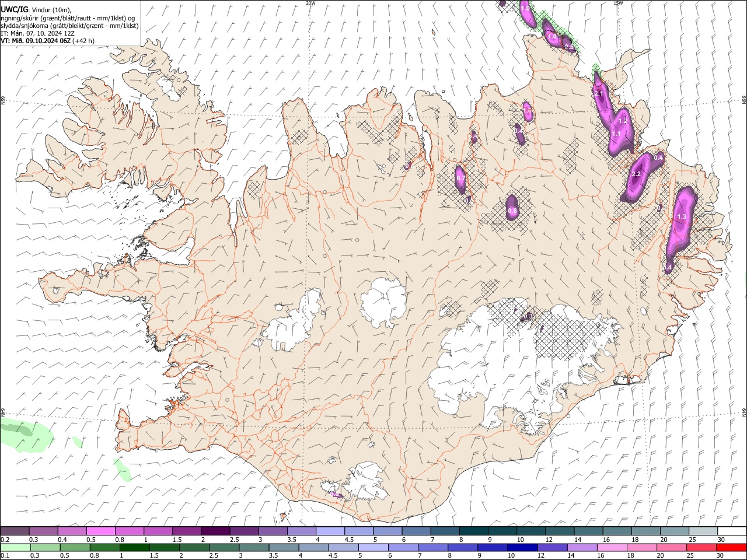Click the light grey 25–30 legend swatch
The image size is (747, 560).
[703, 531]
